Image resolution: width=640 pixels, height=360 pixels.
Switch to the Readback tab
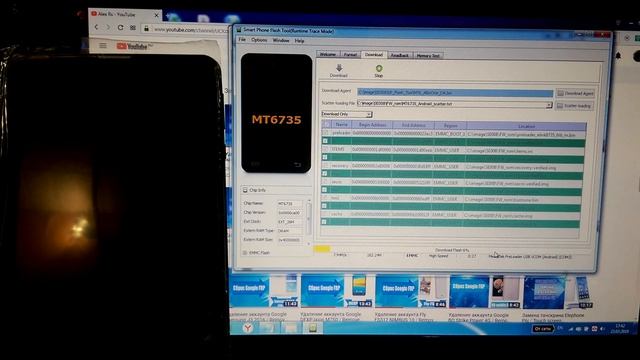pos(400,55)
